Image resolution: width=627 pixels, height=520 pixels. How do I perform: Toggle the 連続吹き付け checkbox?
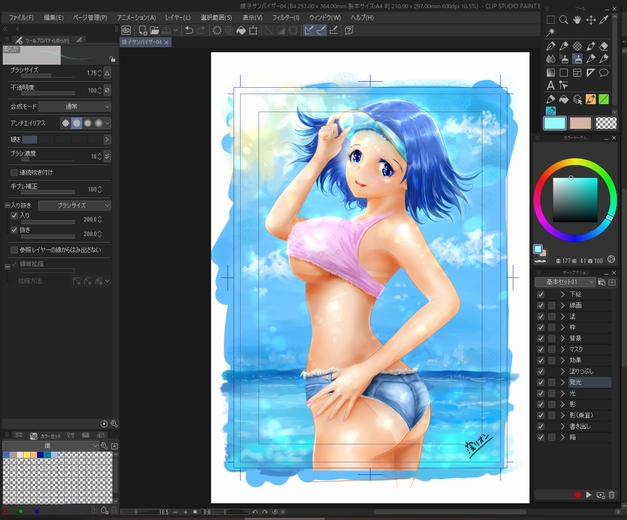(x=14, y=172)
